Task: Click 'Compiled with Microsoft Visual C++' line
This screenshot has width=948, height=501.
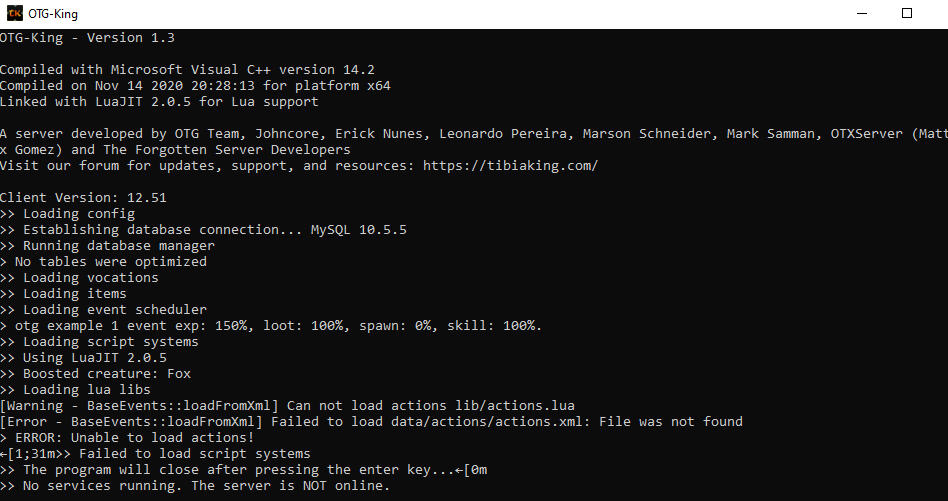Action: 187,69
